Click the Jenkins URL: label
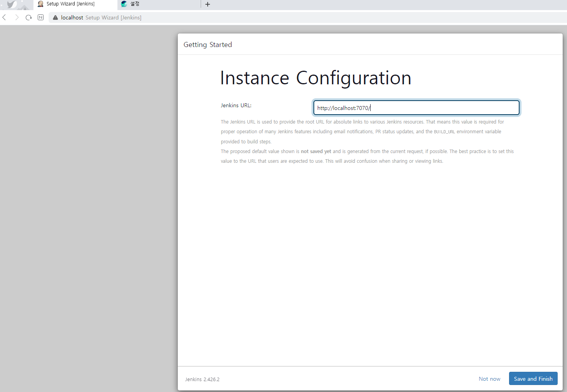 pyautogui.click(x=236, y=105)
